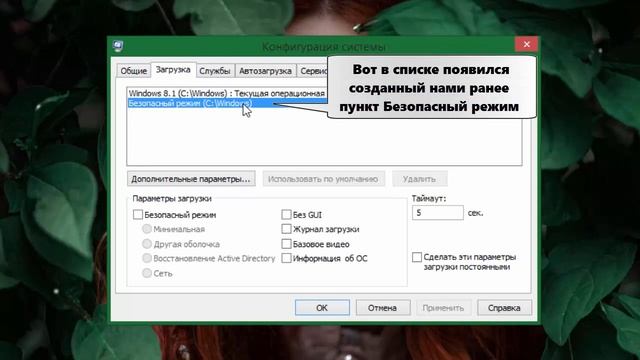Confirm with the OK button
Viewport: 640px width, 360px height.
(322, 308)
